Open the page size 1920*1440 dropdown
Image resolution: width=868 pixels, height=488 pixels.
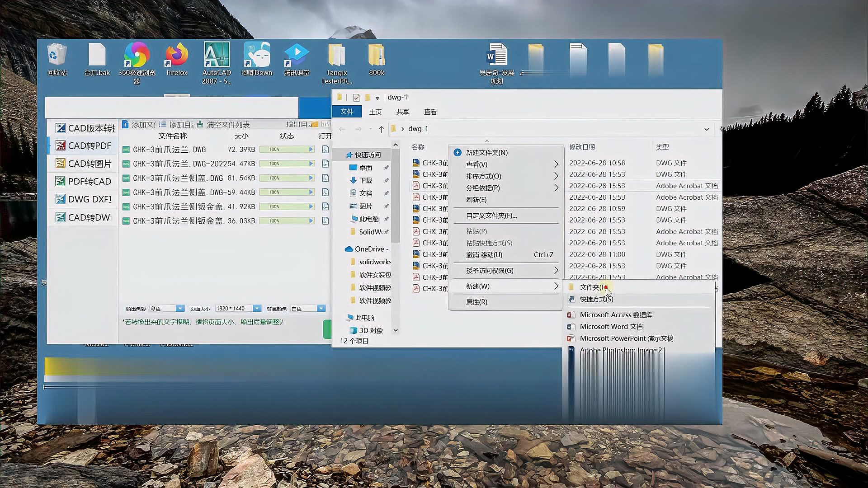[x=257, y=308]
